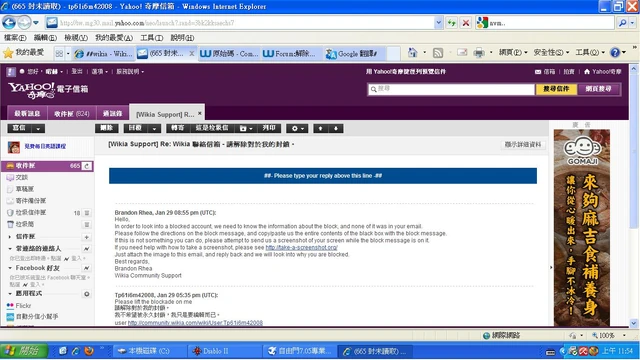Image resolution: width=640 pixels, height=360 pixels.
Task: Click the yellow 搜尋信件 search mail button
Action: pyautogui.click(x=556, y=89)
